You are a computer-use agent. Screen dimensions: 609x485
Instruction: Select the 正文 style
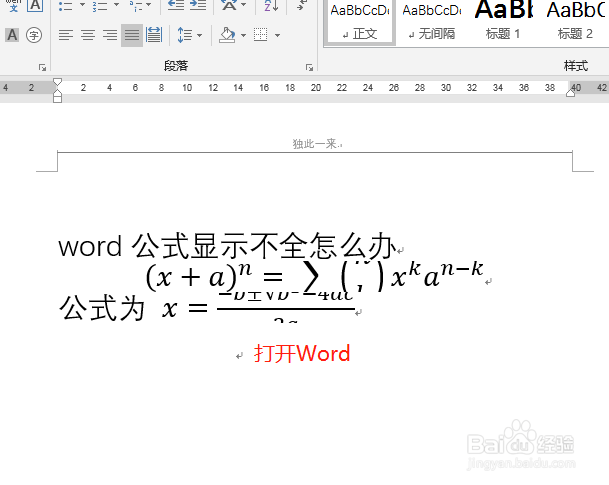pyautogui.click(x=360, y=21)
